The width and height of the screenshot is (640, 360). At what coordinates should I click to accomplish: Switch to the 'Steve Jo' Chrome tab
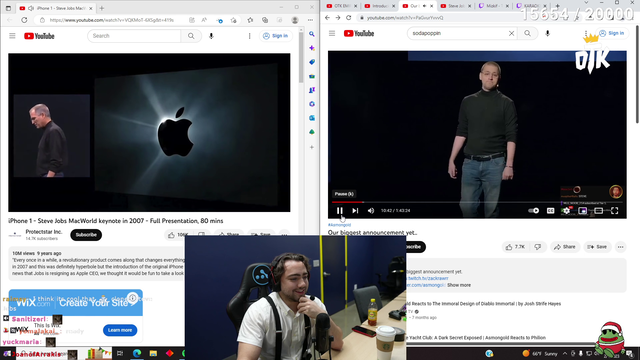click(455, 6)
